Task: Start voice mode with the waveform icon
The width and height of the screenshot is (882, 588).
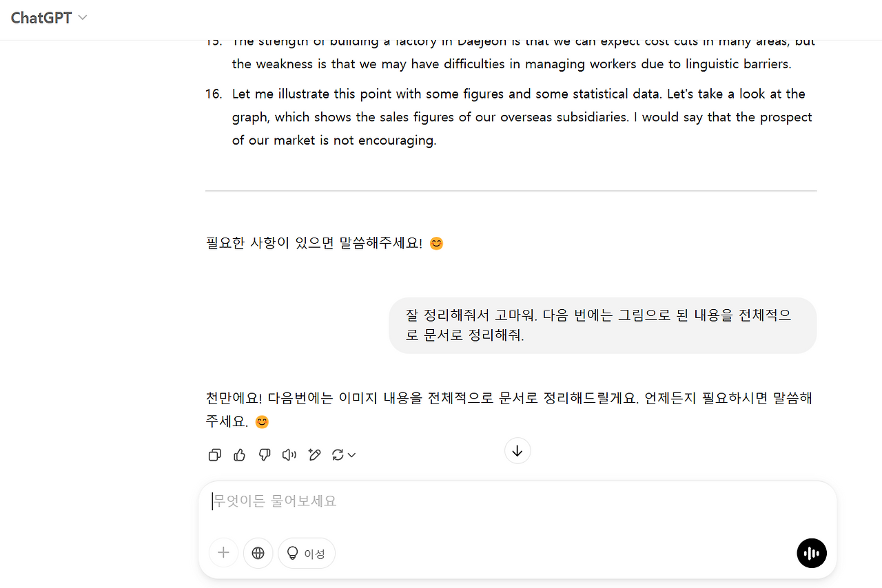Action: 811,553
